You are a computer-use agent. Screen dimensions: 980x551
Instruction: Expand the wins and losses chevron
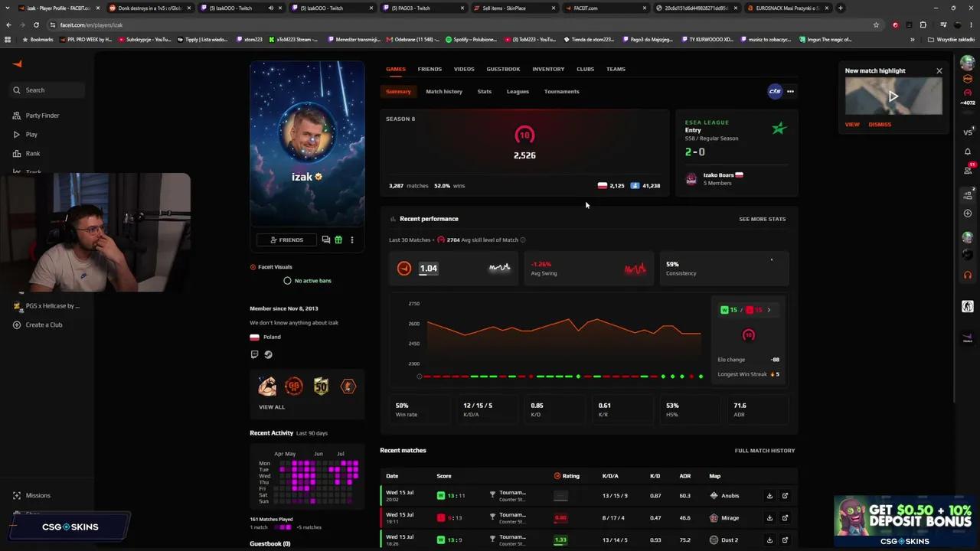point(769,310)
